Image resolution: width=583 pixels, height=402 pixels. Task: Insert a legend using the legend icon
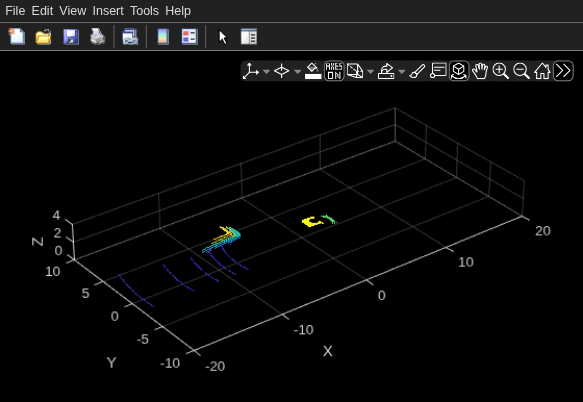[x=190, y=36]
